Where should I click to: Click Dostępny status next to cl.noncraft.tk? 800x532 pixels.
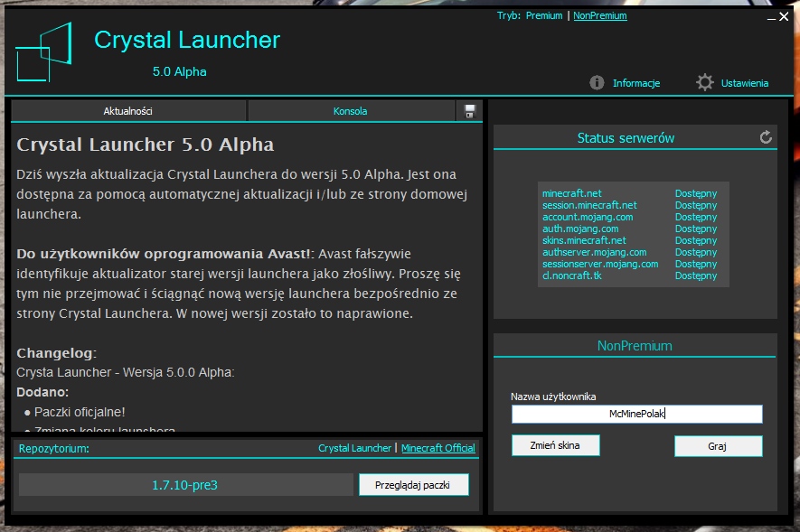click(696, 275)
